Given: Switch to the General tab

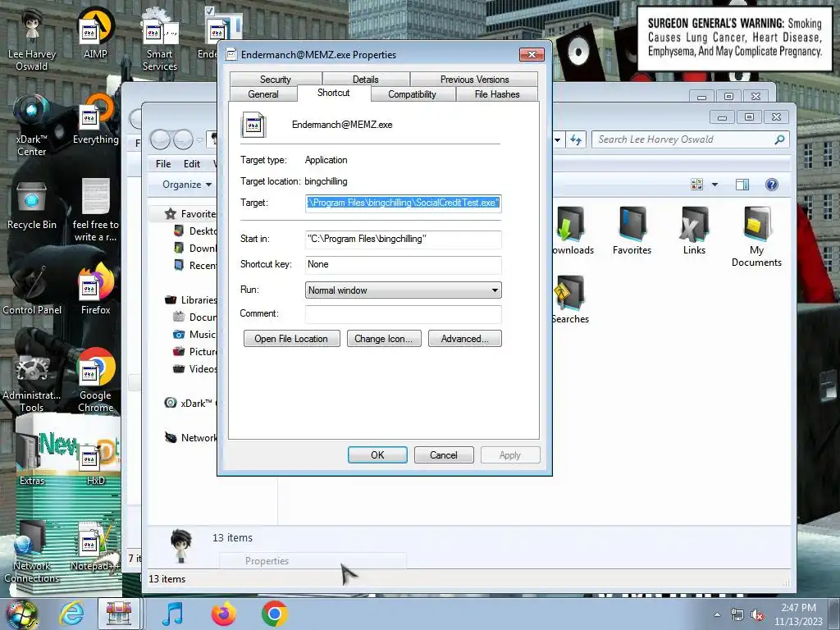Looking at the screenshot, I should 263,94.
